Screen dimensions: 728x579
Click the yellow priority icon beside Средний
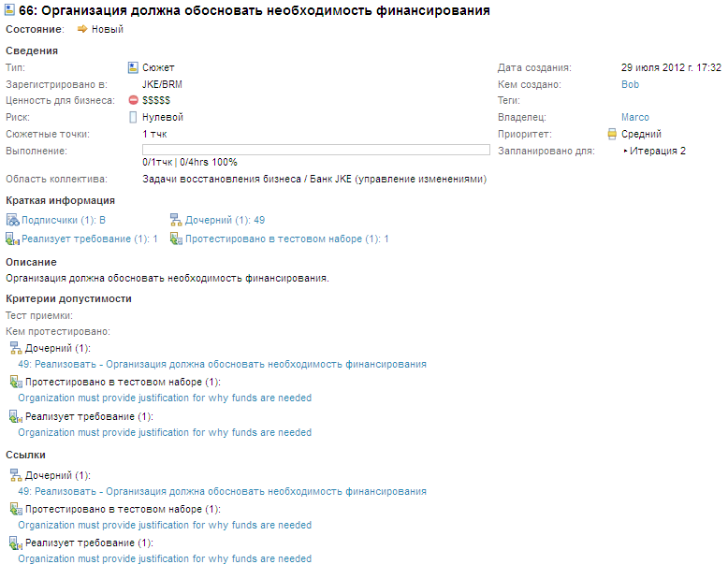pos(612,134)
